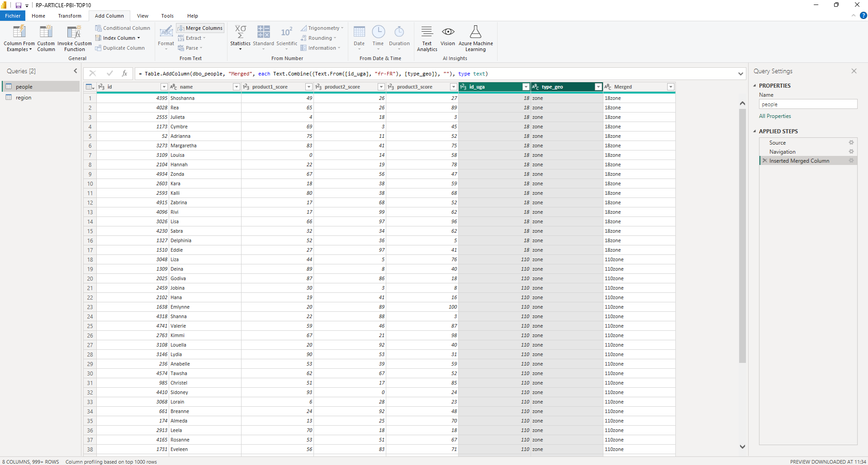Click the scroll up arrow of data grid
This screenshot has width=868, height=465.
click(742, 103)
